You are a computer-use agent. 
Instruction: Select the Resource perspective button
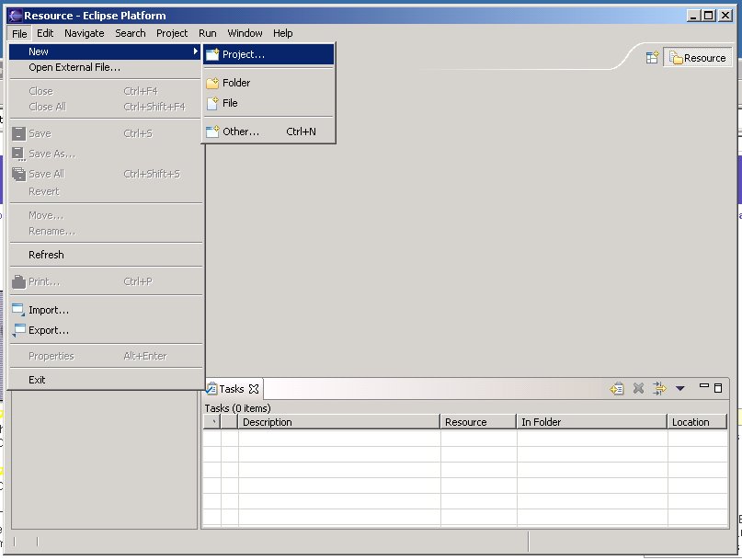tap(698, 58)
